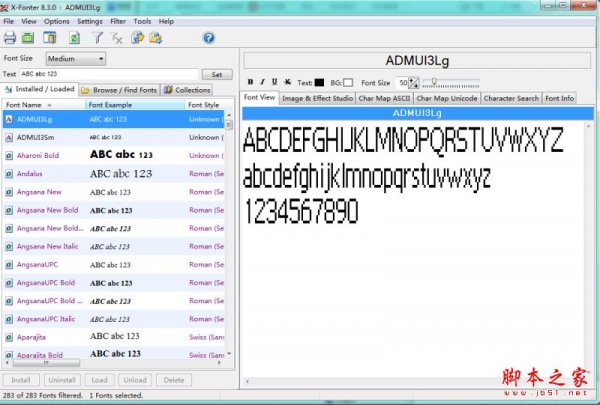Click the font icon beside AngsanaUPC Bold
Image resolution: width=600 pixels, height=405 pixels.
[9, 283]
